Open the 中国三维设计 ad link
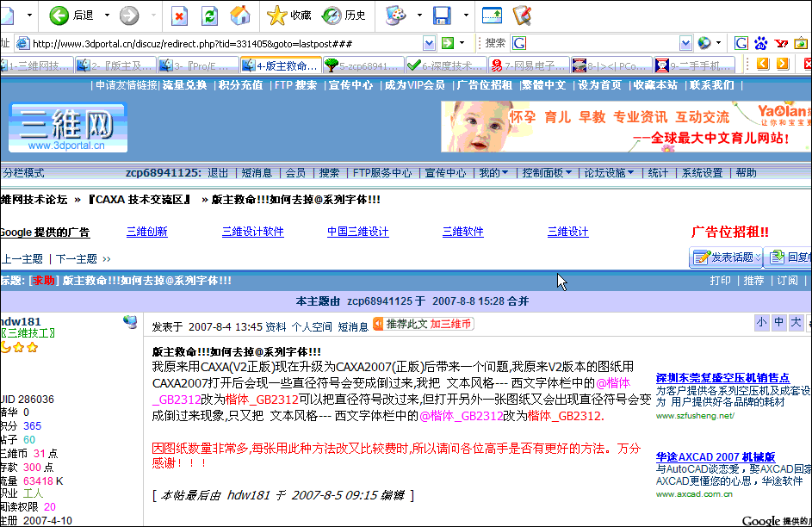The height and width of the screenshot is (527, 812). [358, 232]
